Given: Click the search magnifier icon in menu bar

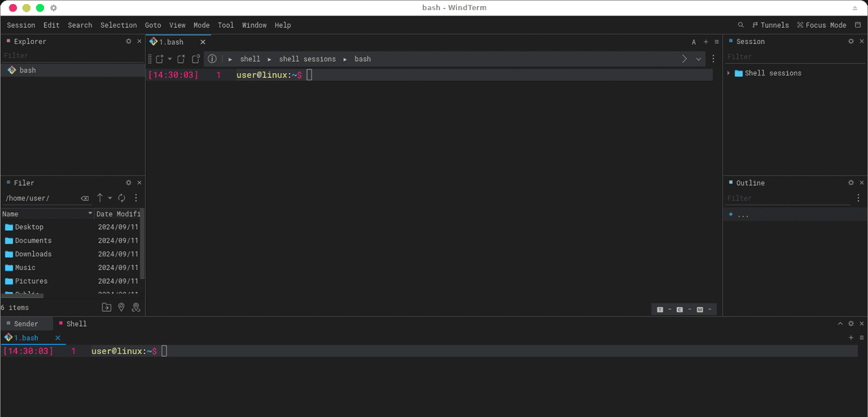Looking at the screenshot, I should point(741,25).
